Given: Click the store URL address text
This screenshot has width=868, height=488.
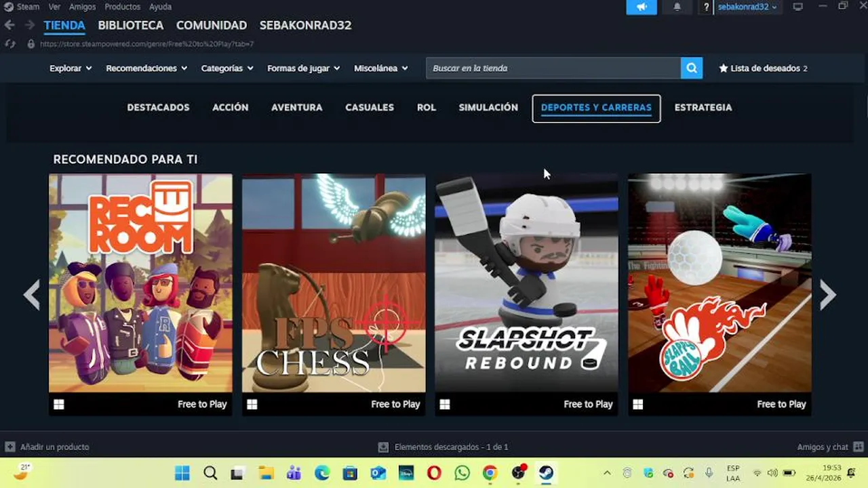Looking at the screenshot, I should [147, 43].
